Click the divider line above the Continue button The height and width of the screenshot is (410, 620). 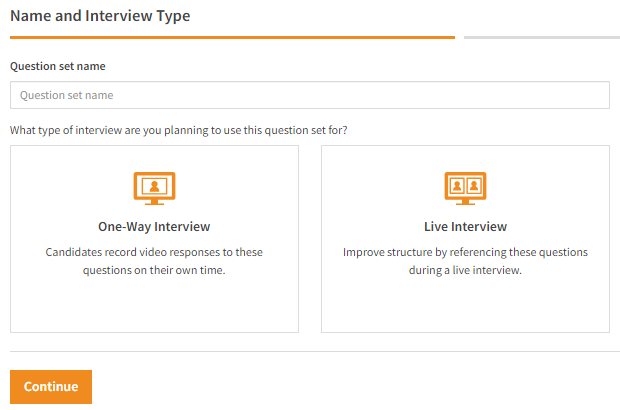pyautogui.click(x=309, y=352)
